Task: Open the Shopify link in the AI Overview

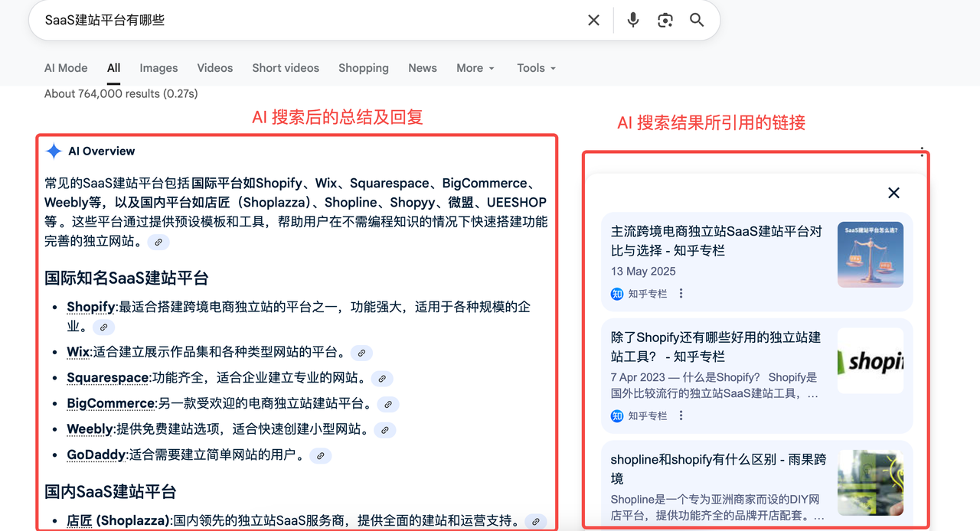Action: (90, 307)
